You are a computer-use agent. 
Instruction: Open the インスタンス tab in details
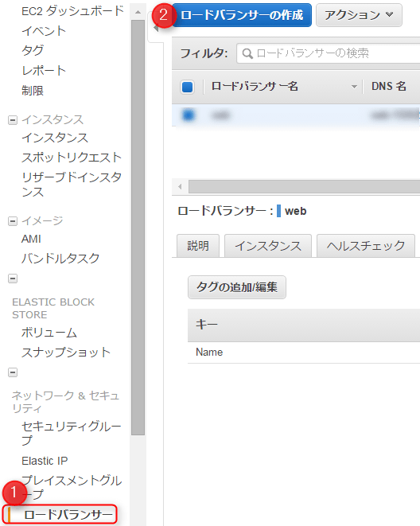click(x=268, y=246)
